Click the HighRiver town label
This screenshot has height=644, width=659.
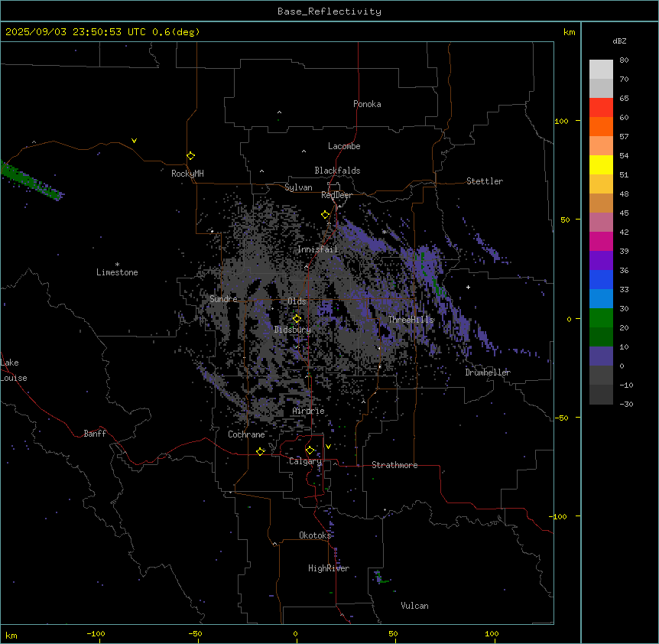click(329, 568)
